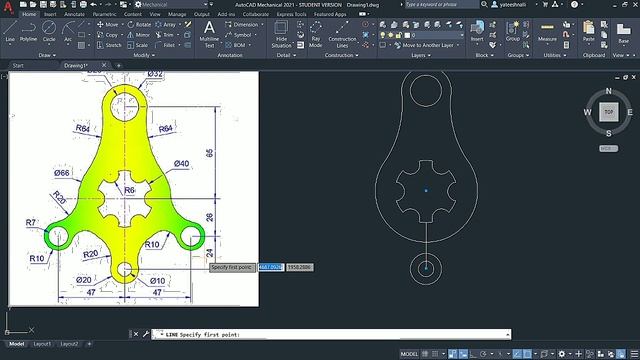
Task: Click the user account name
Action: [513, 4]
